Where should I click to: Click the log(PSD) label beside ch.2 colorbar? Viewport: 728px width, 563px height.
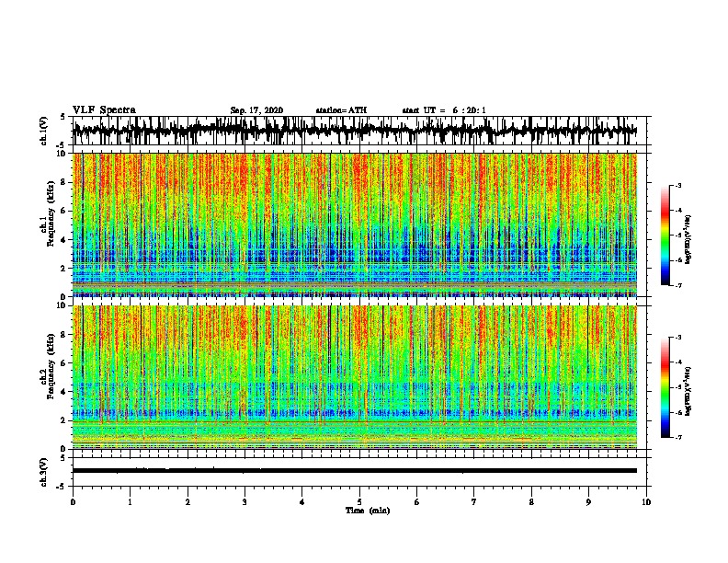pyautogui.click(x=688, y=391)
